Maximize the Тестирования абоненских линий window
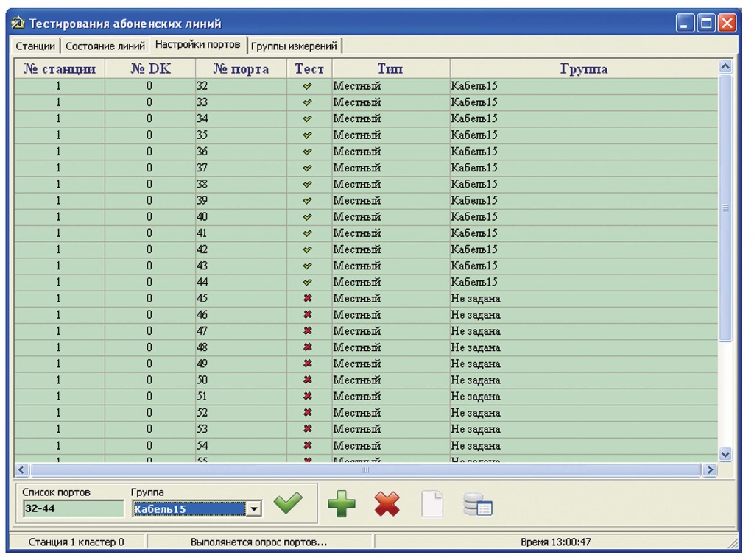The height and width of the screenshot is (560, 754). (706, 23)
